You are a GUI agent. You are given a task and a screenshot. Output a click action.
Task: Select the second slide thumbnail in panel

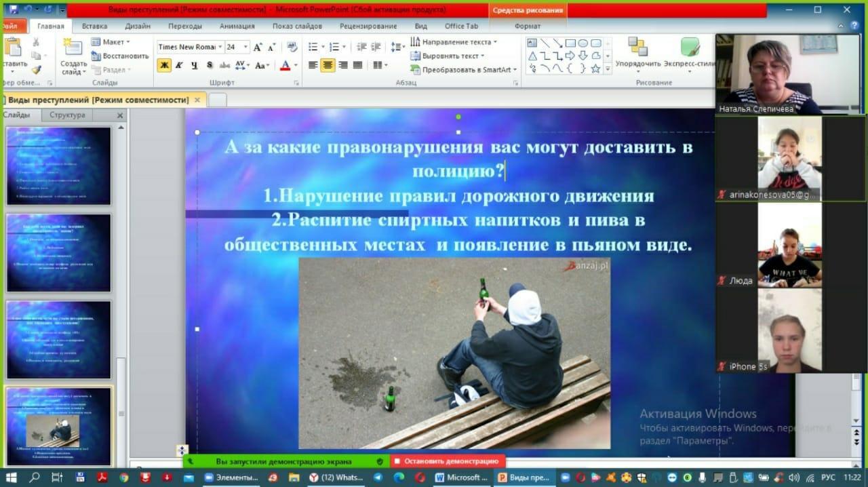(58, 252)
